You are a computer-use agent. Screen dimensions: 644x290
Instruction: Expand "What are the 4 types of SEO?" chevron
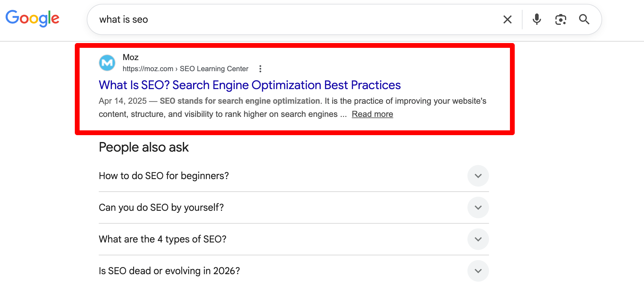(478, 239)
